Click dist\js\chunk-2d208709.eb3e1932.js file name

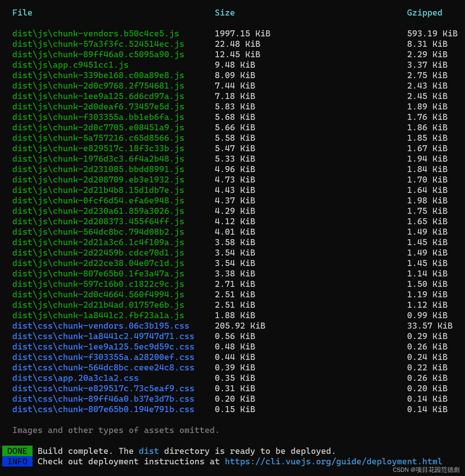[98, 180]
